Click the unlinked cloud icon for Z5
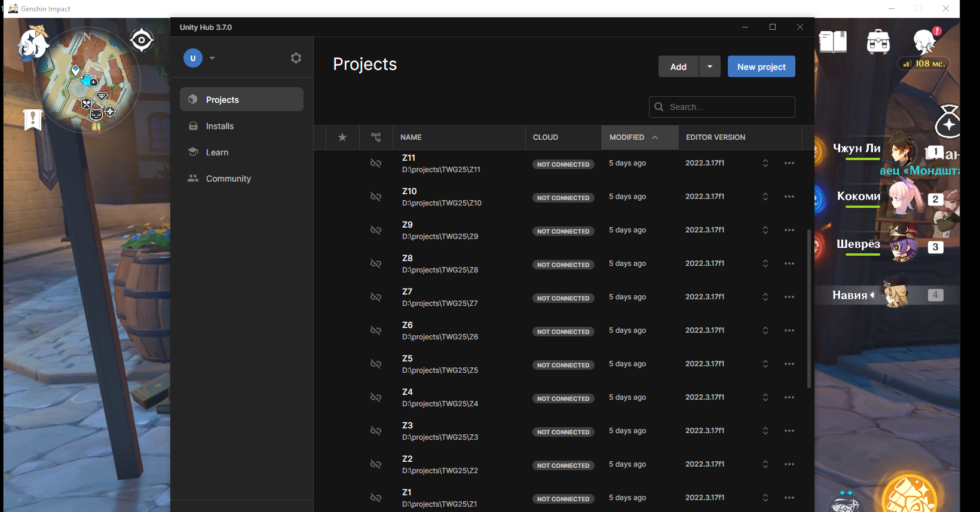The image size is (980, 512). tap(376, 364)
